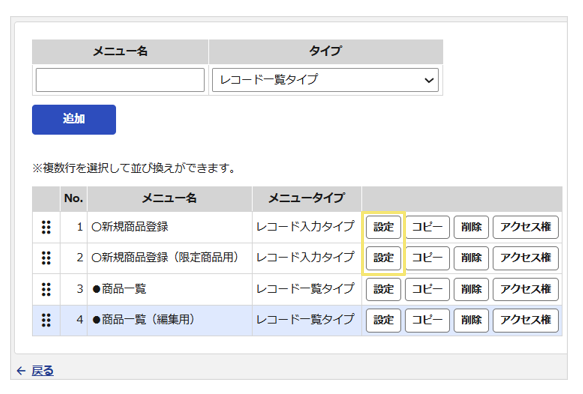
Task: Click レコード入力タイプ cell in row 1
Action: click(307, 227)
